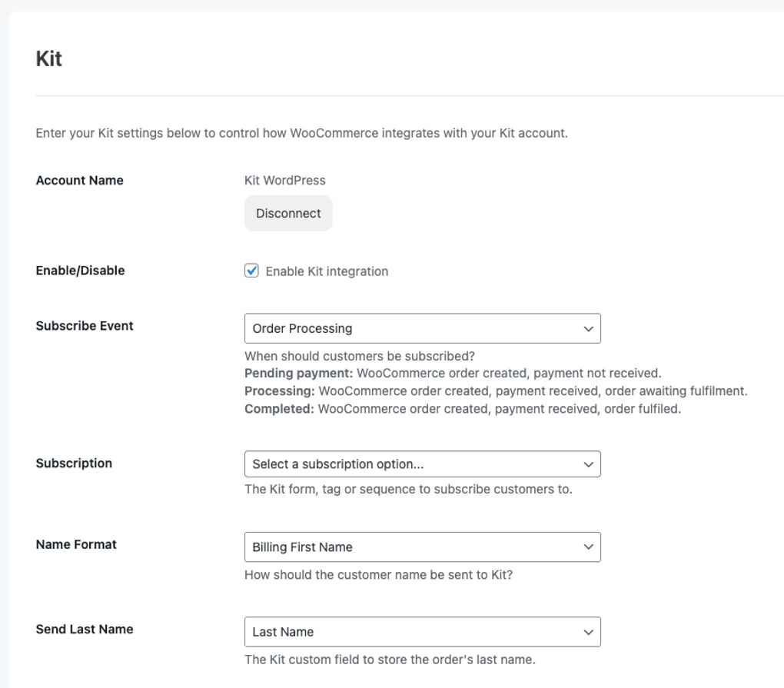Screen dimensions: 784x688
Task: Click the Kit WordPress account name
Action: (285, 180)
